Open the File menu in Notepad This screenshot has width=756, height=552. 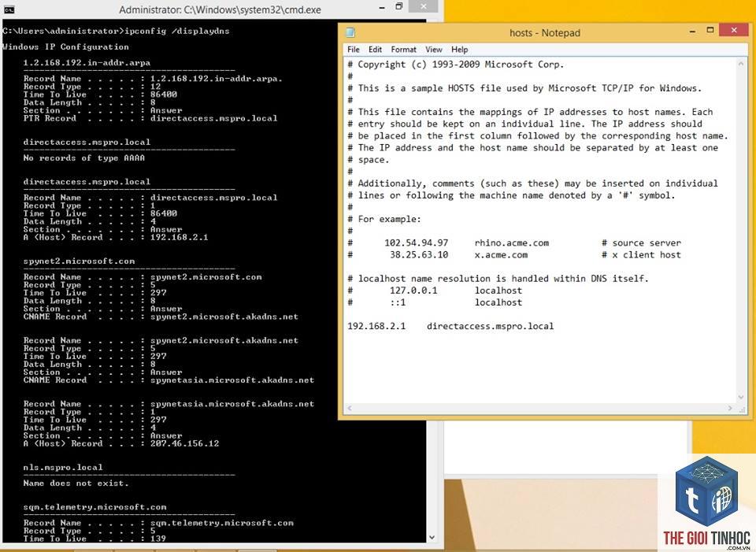point(353,50)
